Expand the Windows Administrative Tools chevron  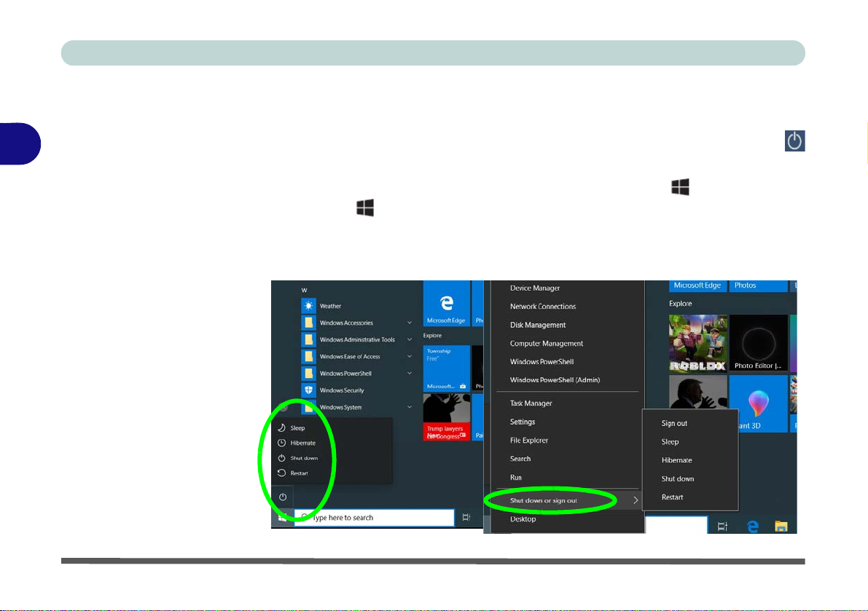click(x=410, y=339)
